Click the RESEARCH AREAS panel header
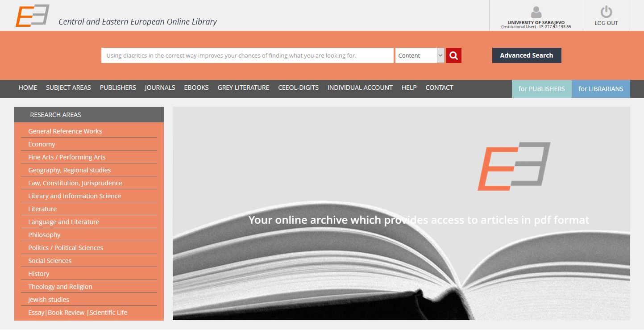 click(x=89, y=115)
